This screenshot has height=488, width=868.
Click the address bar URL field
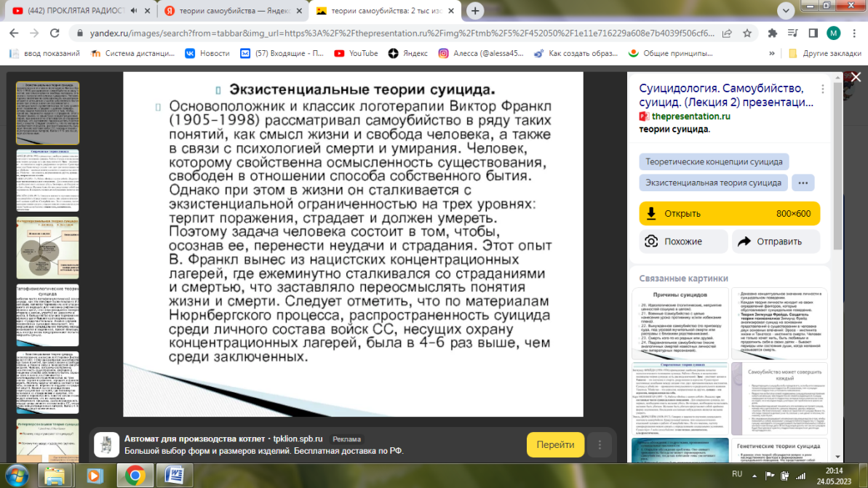click(x=402, y=33)
